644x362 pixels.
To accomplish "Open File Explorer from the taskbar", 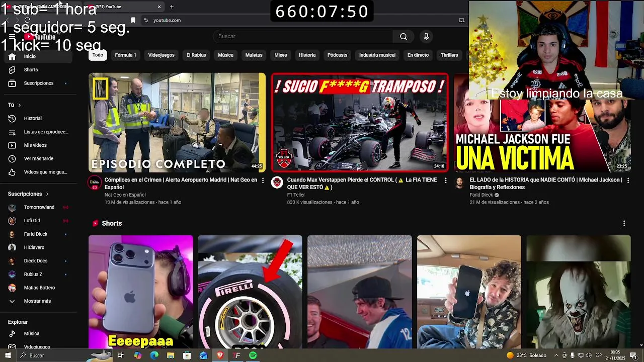I will coord(171,355).
